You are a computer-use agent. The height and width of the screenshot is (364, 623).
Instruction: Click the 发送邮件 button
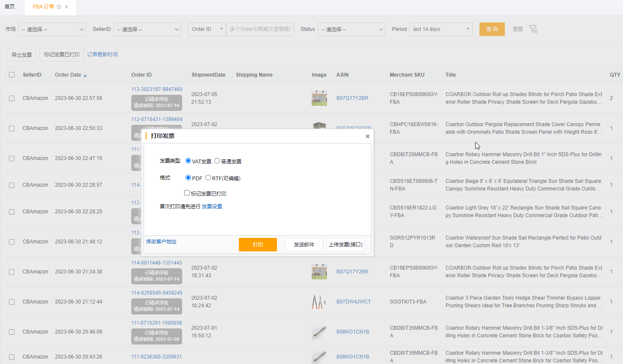click(304, 245)
